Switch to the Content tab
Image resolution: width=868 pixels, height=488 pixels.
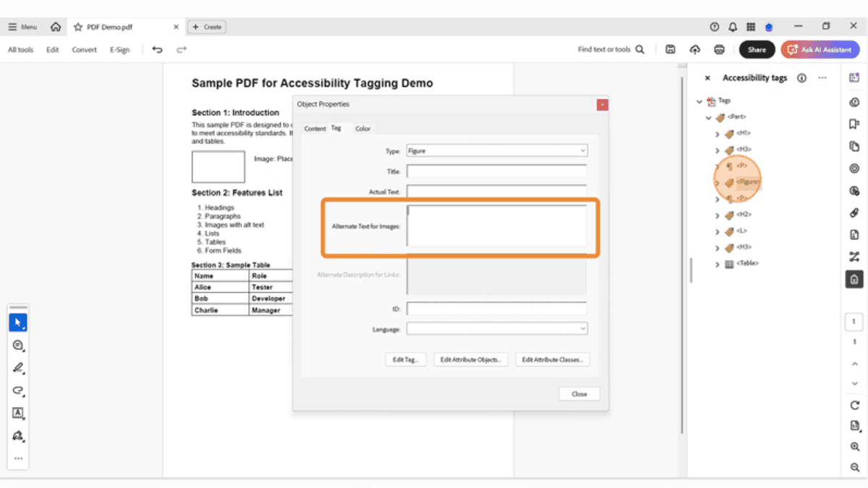(x=315, y=128)
